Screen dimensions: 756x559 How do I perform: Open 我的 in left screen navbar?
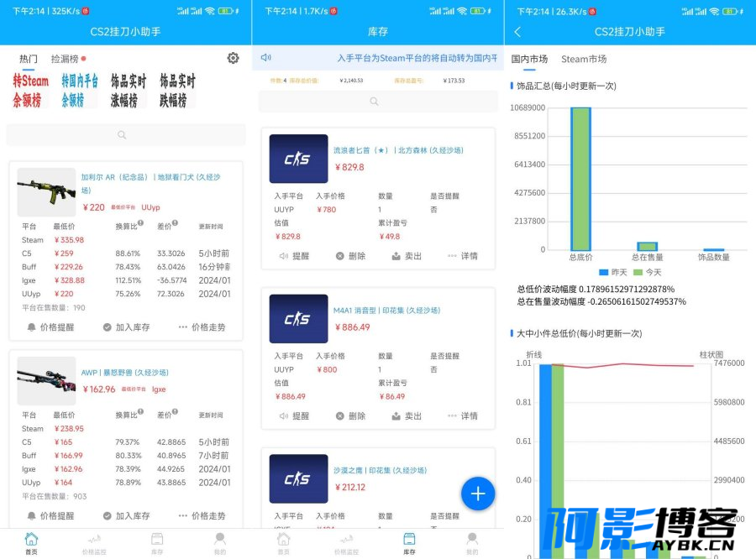click(x=220, y=544)
